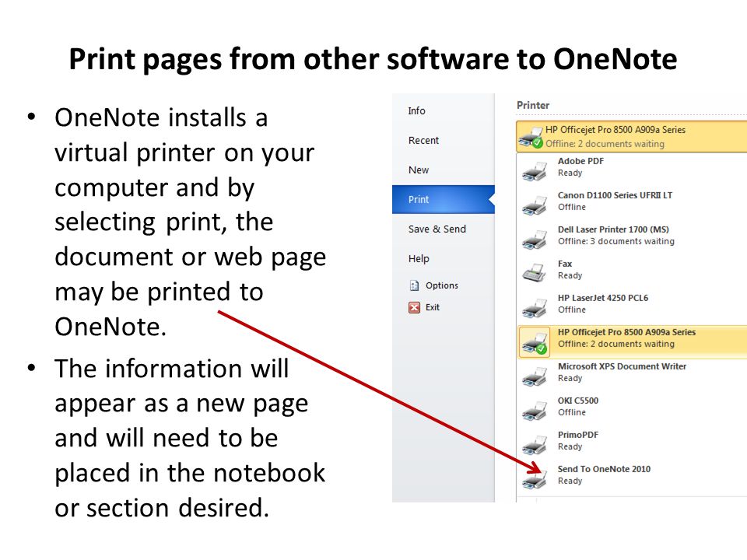Click the HP LaserJet 4250 PCL6 printer icon

point(534,308)
